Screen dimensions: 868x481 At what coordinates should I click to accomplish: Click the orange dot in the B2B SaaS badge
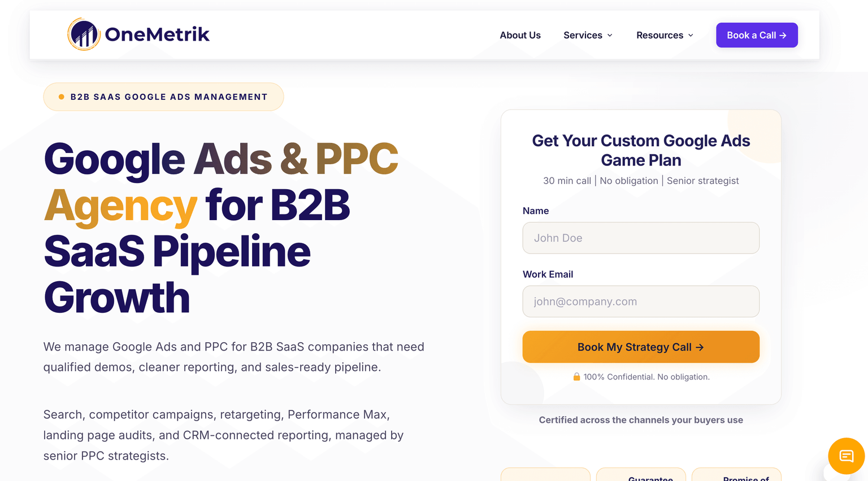[x=62, y=97]
